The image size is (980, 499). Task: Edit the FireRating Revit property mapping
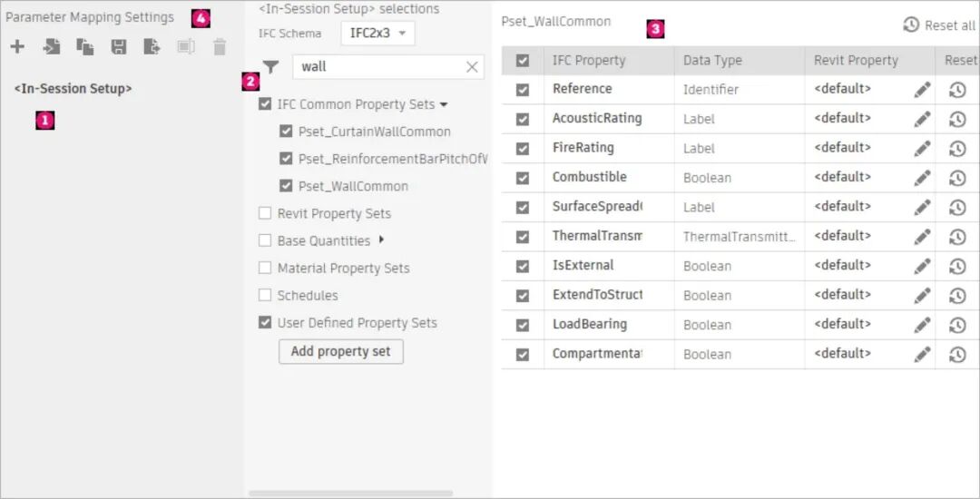pyautogui.click(x=922, y=149)
